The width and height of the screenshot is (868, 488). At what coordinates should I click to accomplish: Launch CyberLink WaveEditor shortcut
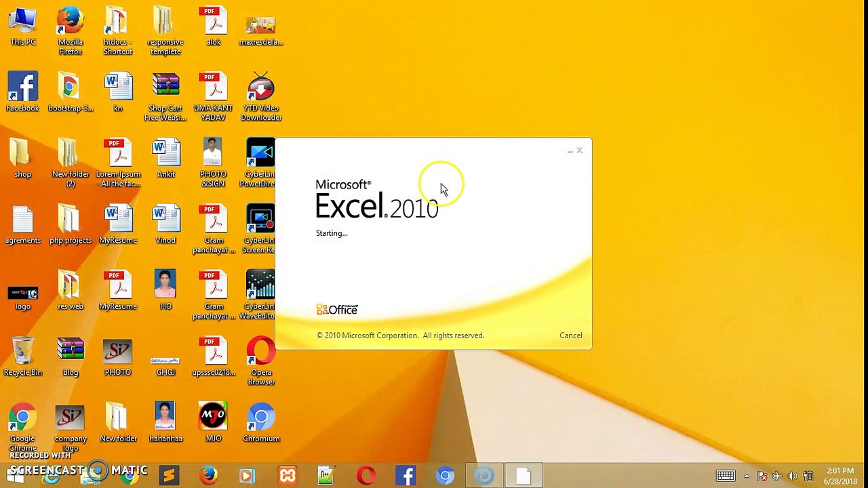pos(260,296)
